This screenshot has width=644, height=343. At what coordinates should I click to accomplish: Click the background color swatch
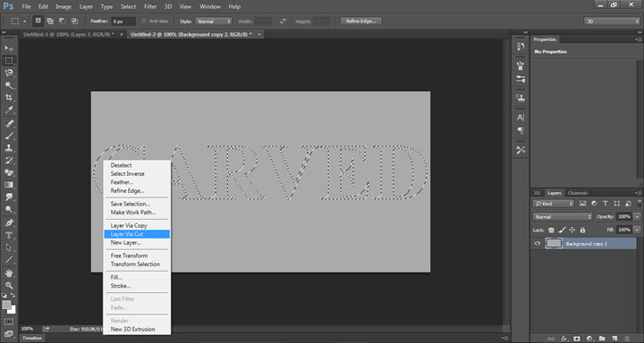pos(12,310)
